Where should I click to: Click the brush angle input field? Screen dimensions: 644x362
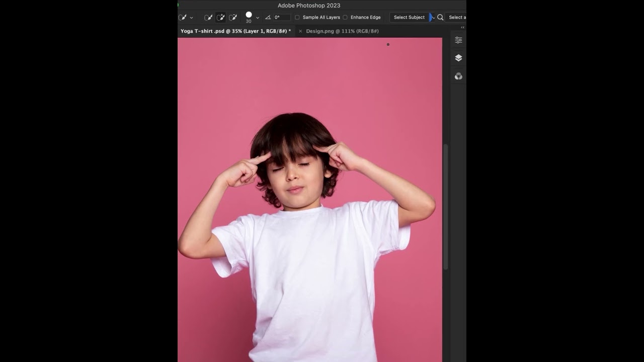click(x=282, y=17)
